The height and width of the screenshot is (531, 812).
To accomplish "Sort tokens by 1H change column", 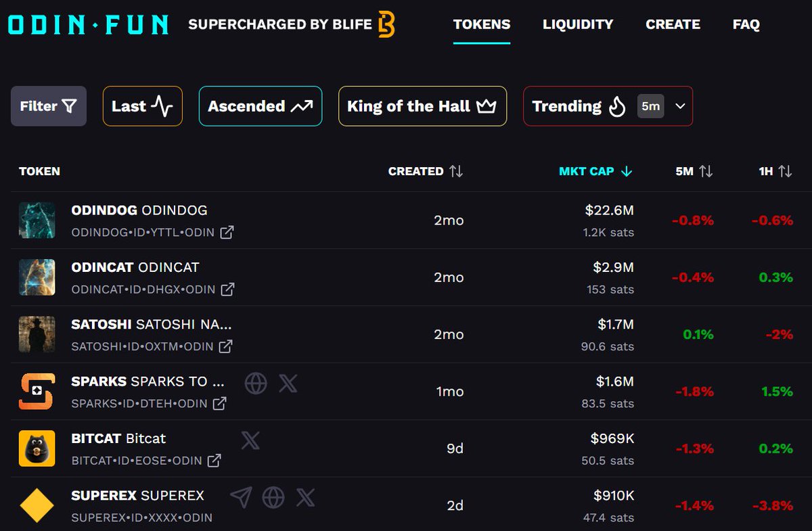I will pos(775,171).
